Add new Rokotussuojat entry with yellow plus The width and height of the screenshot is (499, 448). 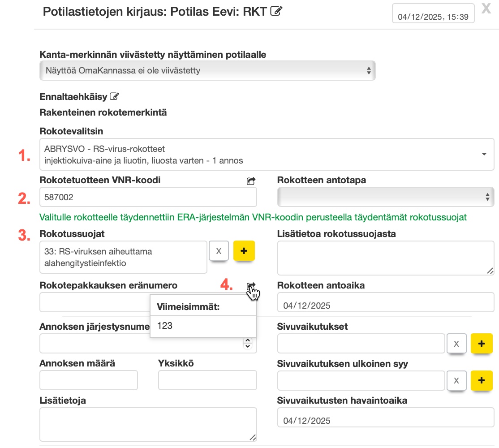244,251
